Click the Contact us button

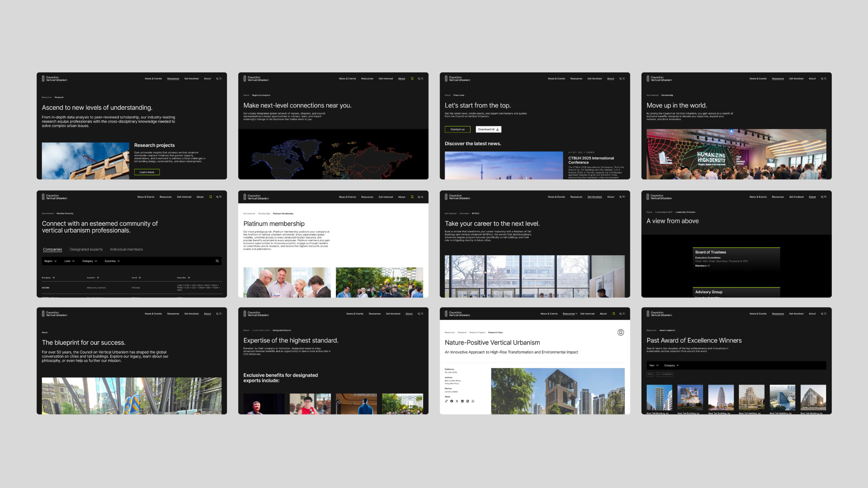click(458, 129)
